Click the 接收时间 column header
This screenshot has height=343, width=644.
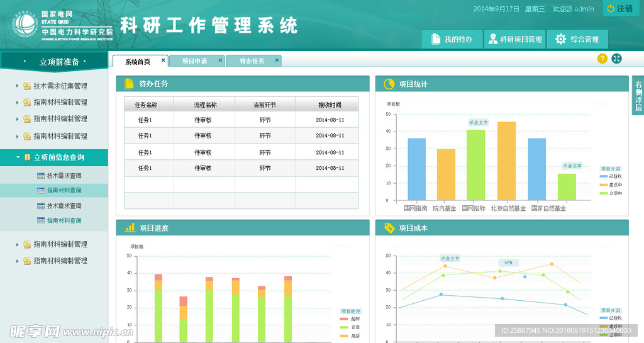(329, 104)
